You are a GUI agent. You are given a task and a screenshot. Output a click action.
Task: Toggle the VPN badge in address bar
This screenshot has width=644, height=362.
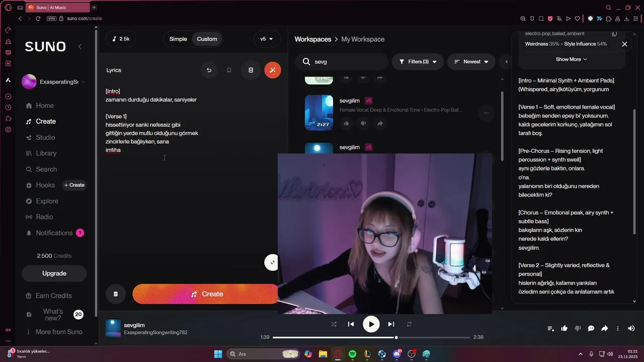(x=51, y=19)
